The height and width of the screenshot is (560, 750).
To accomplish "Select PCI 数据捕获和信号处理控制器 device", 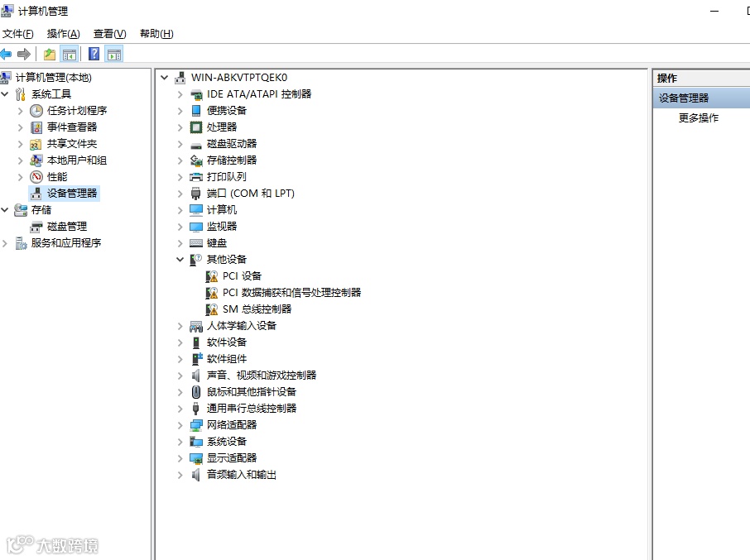I will coord(291,293).
